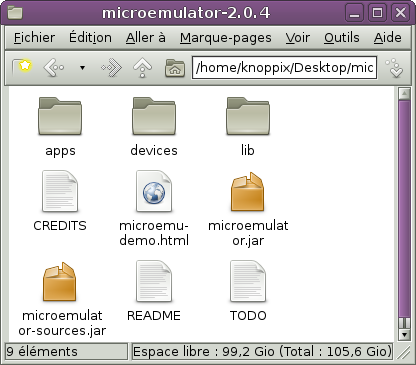416x365 pixels.
Task: Select the microemulator-sources.jar package icon
Action: (60, 282)
